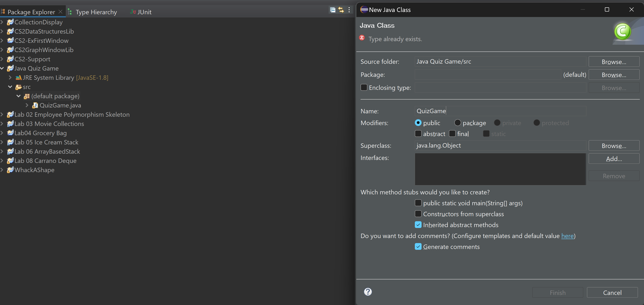Select the public modifier radio button
The height and width of the screenshot is (305, 644).
tap(418, 123)
